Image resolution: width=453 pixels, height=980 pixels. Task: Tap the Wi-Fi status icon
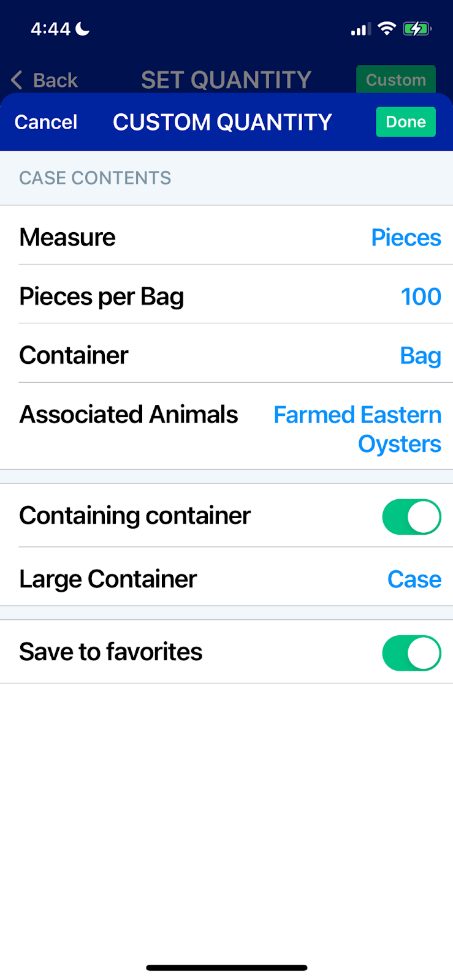pos(387,28)
